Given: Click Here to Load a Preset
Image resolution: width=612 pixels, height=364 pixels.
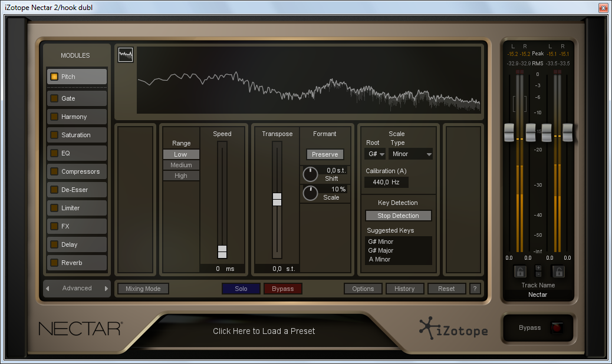Looking at the screenshot, I should point(264,331).
